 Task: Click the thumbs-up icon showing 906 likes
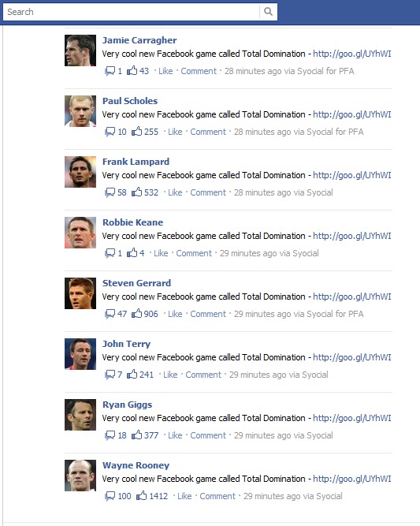click(136, 314)
